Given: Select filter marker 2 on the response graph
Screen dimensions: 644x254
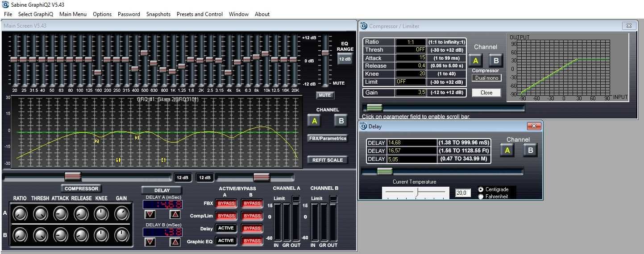Looking at the screenshot, I should (x=96, y=141).
